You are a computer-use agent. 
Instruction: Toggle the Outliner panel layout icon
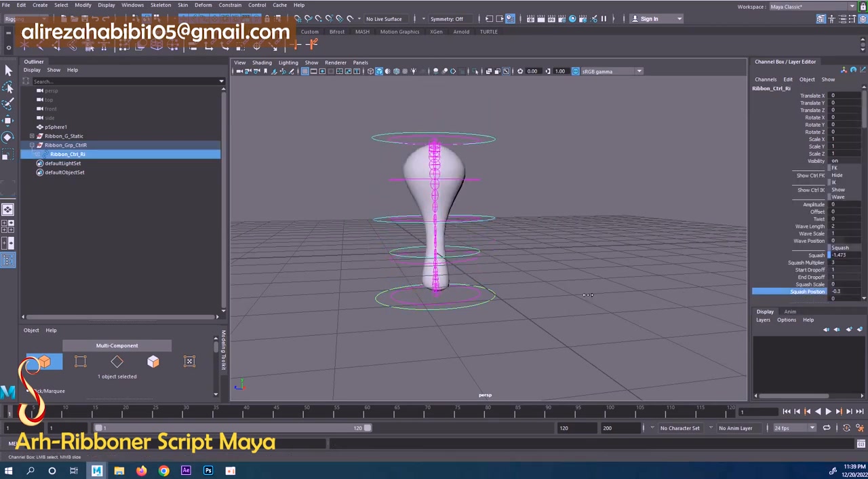tap(8, 261)
